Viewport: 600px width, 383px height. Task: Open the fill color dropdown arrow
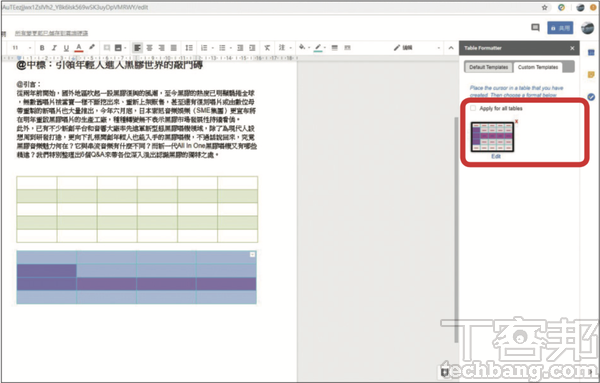pyautogui.click(x=309, y=48)
